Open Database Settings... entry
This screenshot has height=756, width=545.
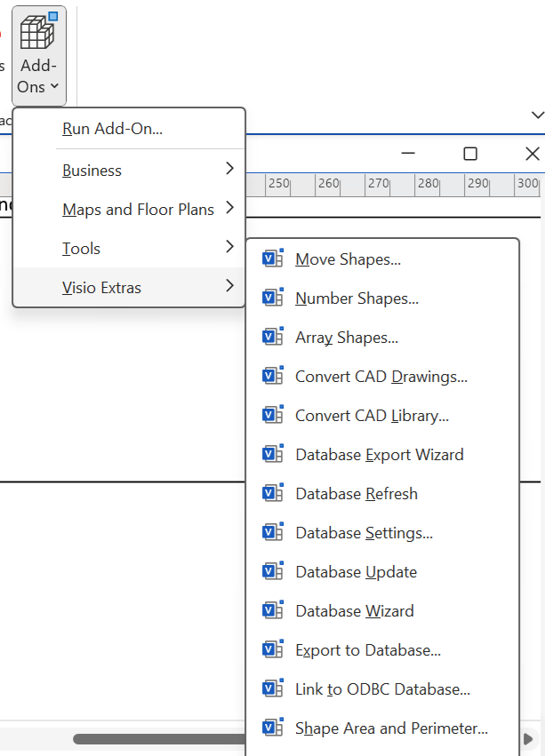point(383,533)
